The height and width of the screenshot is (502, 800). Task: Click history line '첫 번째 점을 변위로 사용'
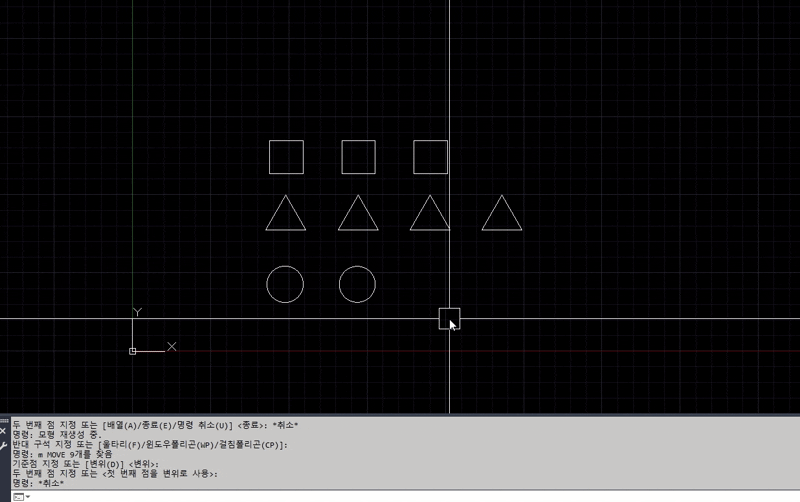(x=115, y=473)
